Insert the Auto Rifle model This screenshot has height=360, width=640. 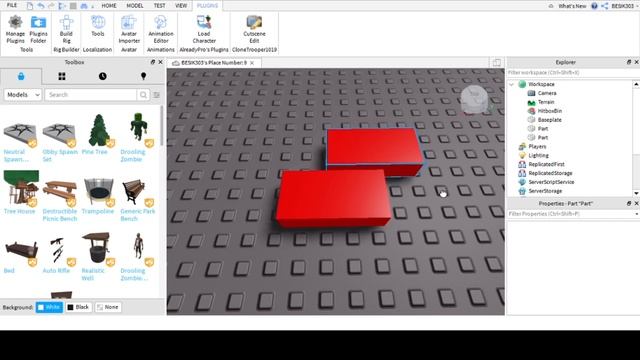59,251
